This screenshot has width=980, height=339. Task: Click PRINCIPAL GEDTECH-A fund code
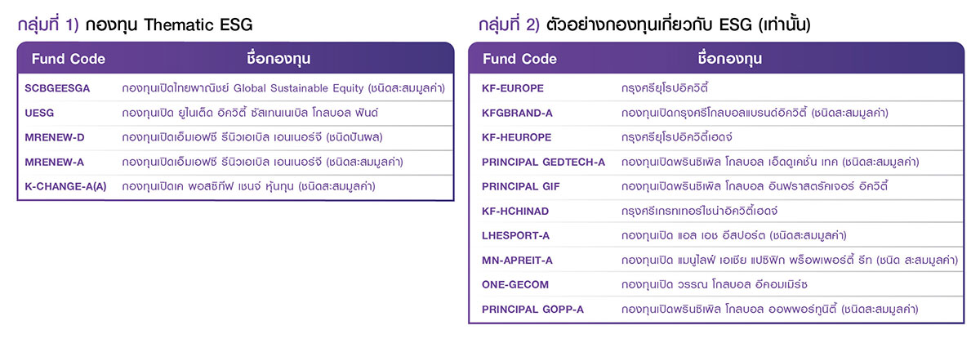pyautogui.click(x=543, y=162)
